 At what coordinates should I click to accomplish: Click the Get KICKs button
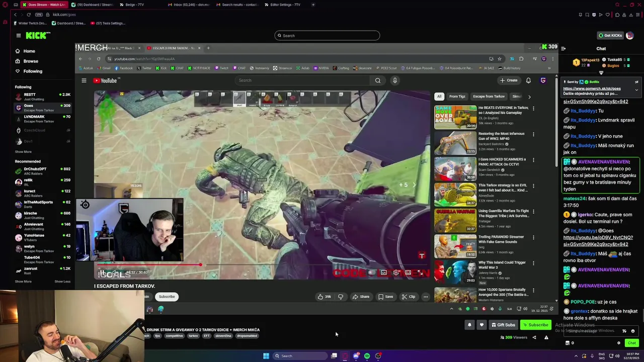tap(610, 36)
